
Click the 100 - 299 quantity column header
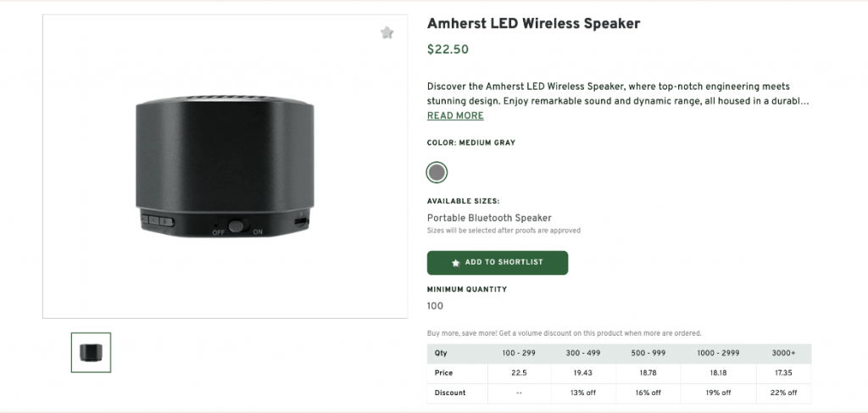pyautogui.click(x=520, y=354)
